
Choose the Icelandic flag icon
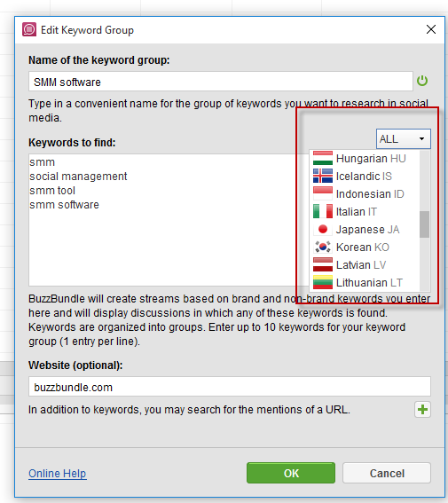pyautogui.click(x=323, y=177)
